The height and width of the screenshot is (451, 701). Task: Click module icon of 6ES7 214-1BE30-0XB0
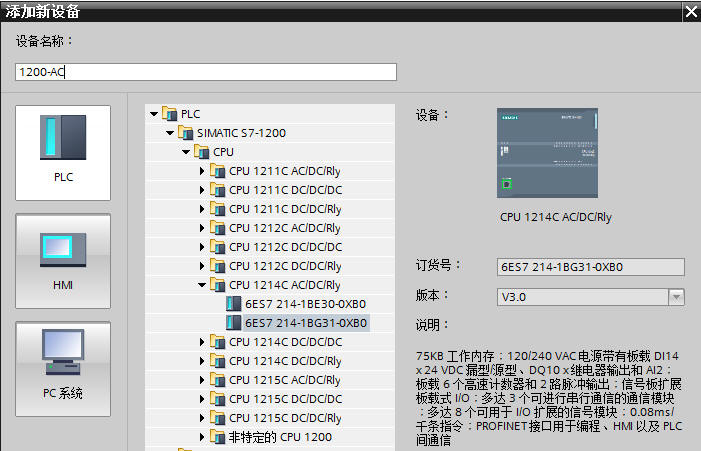coord(233,304)
